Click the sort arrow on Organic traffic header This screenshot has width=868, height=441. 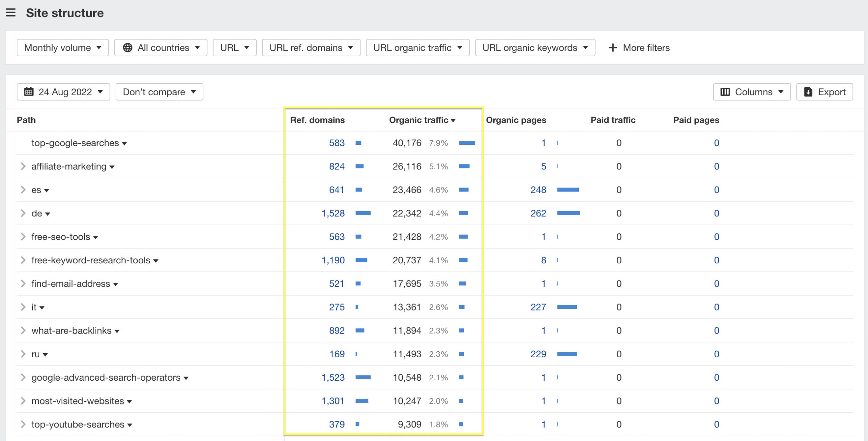point(453,120)
